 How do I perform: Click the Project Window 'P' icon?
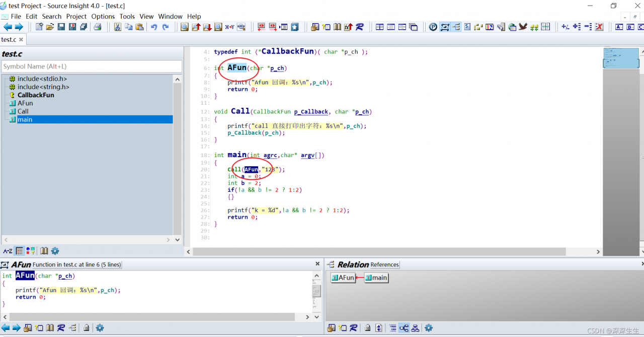(x=433, y=27)
